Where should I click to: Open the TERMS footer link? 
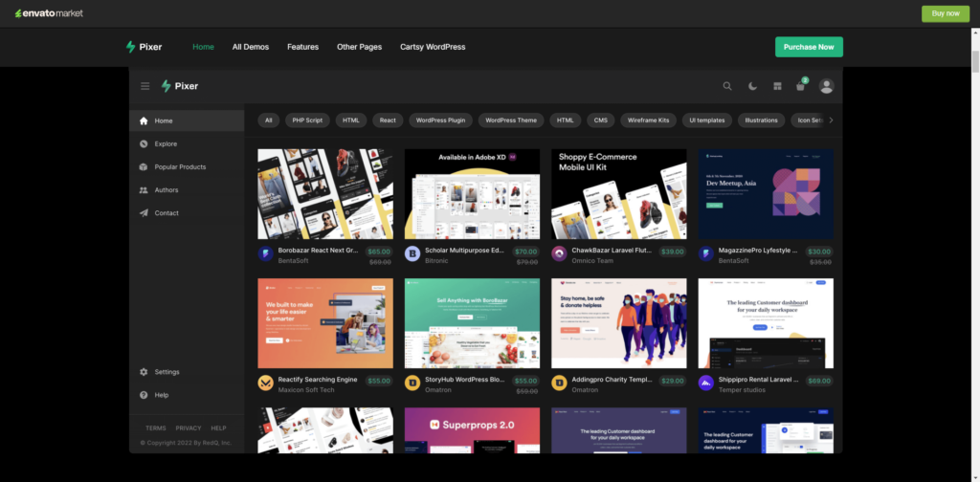tap(156, 428)
